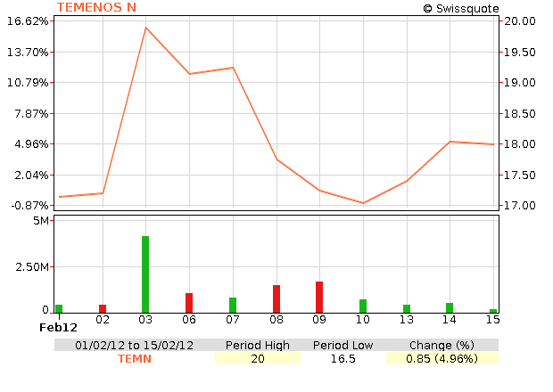Click the 2.04% percent axis label
This screenshot has height=392, width=553.
tap(31, 175)
